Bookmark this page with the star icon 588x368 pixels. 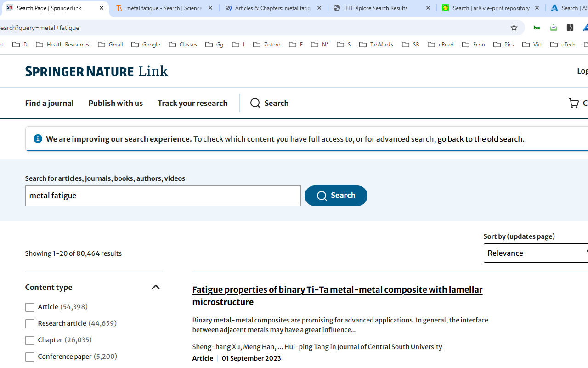tap(514, 28)
